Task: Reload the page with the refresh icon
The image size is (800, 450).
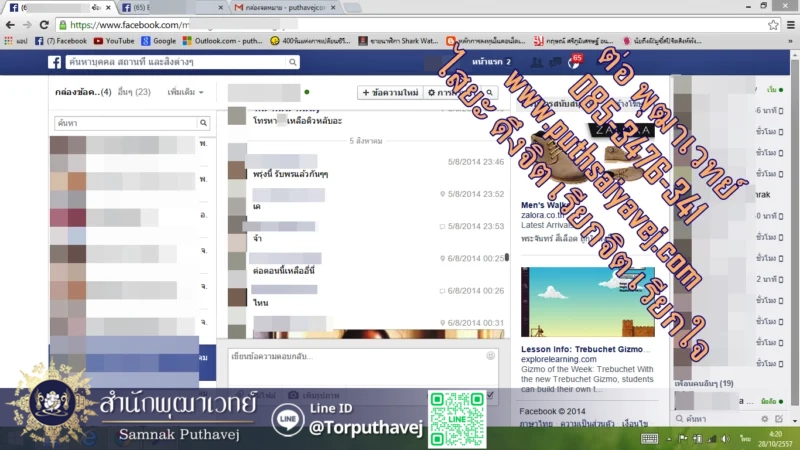Action: coord(44,24)
